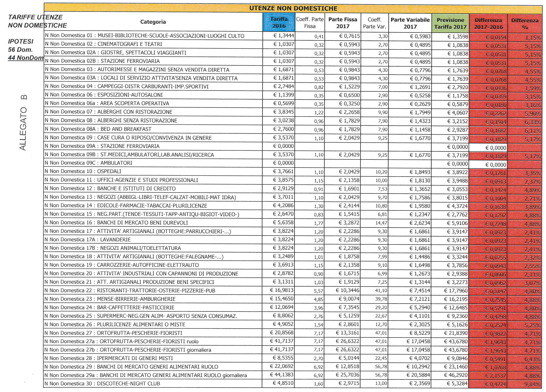Click the 'Previsione Tariffa 2017' header cell
Screen dimensions: 546x392
tap(450, 23)
